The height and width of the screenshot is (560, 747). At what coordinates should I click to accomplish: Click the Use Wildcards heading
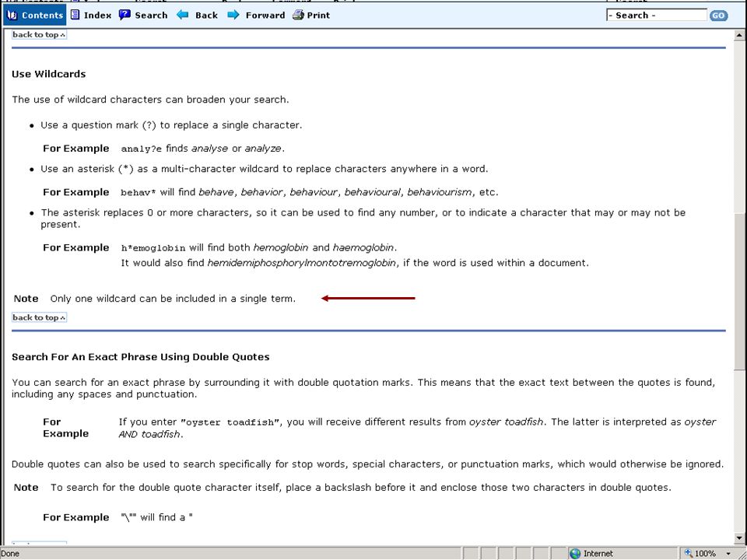pyautogui.click(x=48, y=74)
